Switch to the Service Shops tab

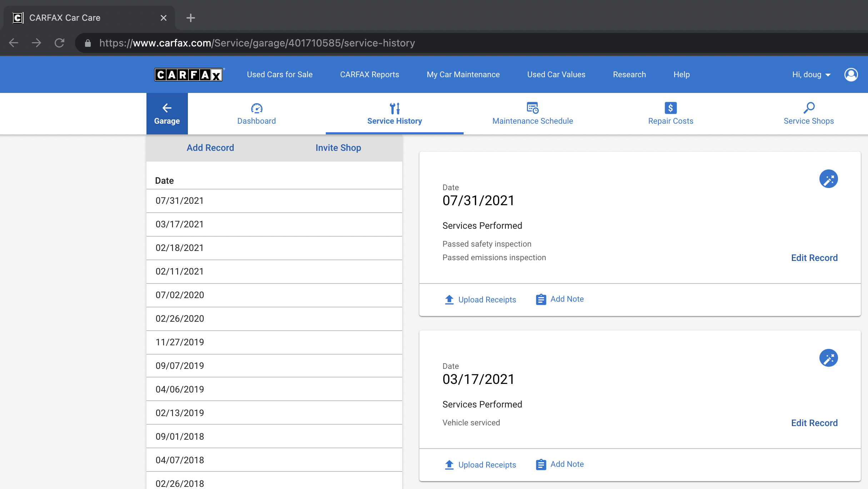pyautogui.click(x=809, y=114)
